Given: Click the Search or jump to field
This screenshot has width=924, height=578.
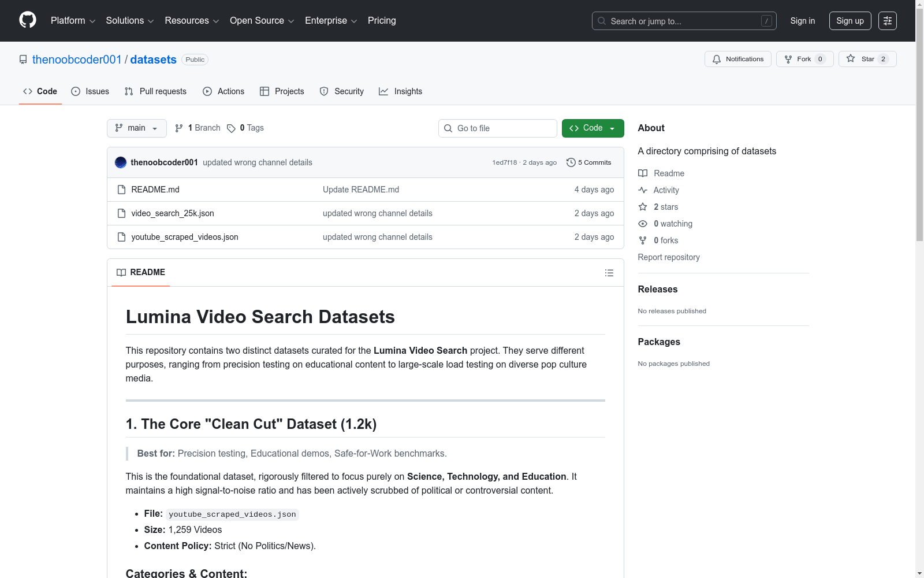Looking at the screenshot, I should 684,21.
